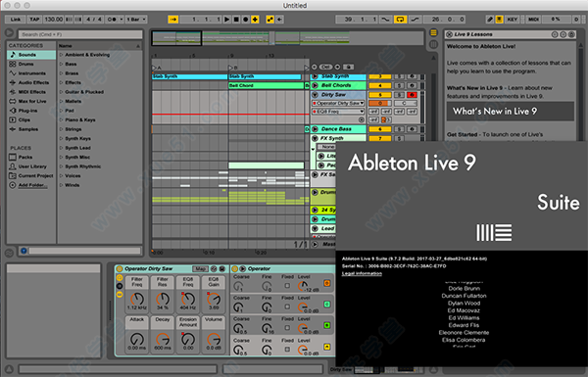Viewport: 588px width, 377px height.
Task: Unfold the Stab Synth track
Action: [x=315, y=76]
